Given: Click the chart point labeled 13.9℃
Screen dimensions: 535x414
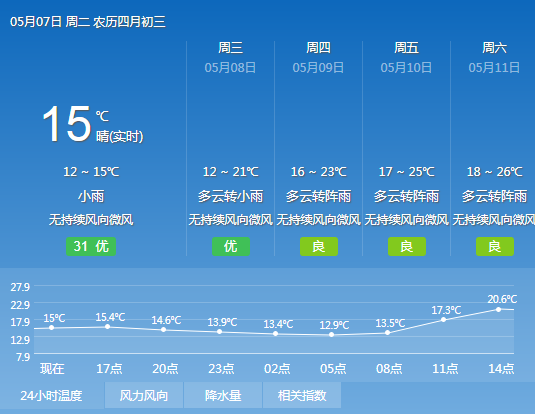Looking at the screenshot, I should point(219,332).
